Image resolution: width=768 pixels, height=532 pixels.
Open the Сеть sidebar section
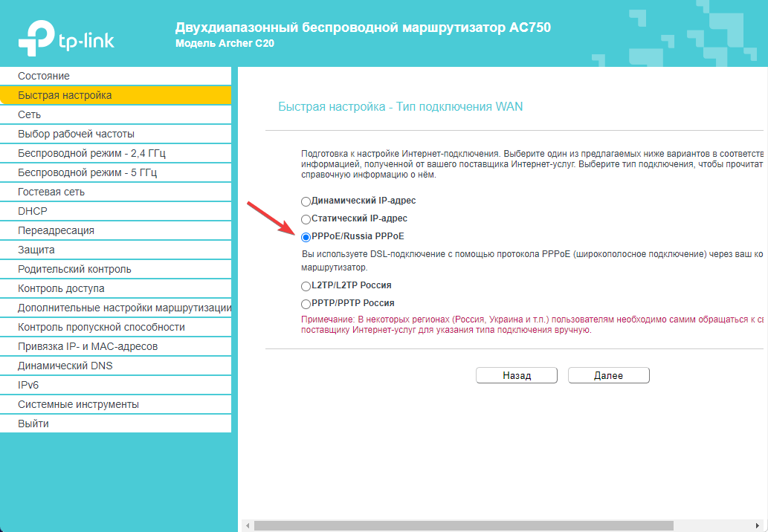30,114
